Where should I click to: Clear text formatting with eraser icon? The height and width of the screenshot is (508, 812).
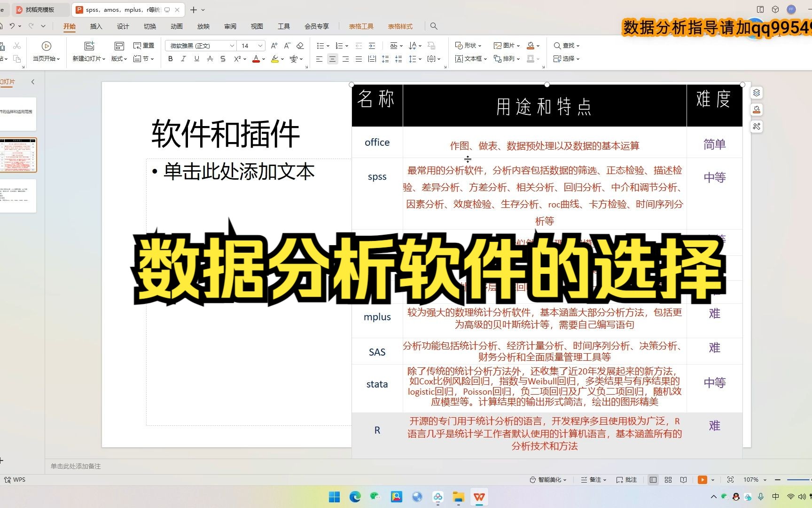[300, 46]
